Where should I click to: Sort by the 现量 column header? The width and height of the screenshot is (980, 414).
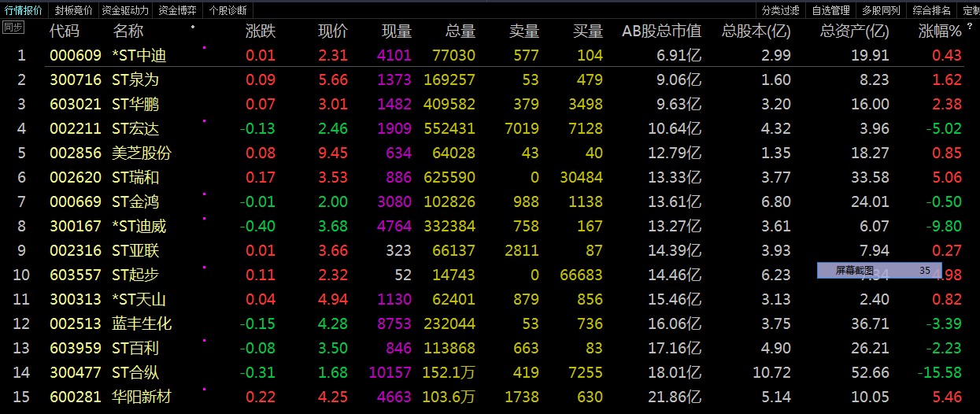[396, 31]
